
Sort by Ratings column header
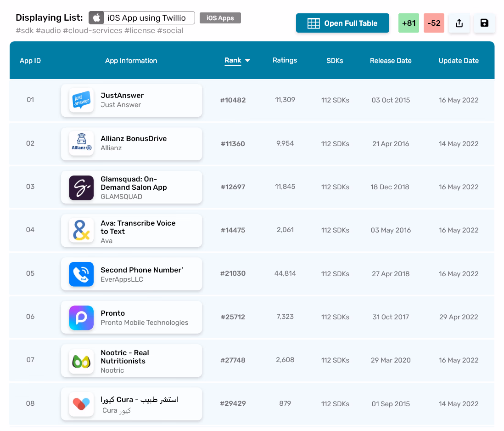(285, 61)
